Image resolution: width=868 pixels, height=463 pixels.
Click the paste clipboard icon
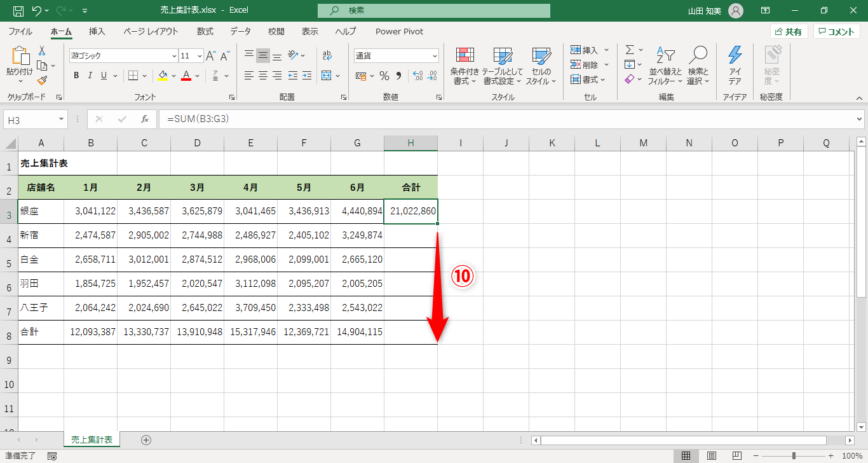pyautogui.click(x=20, y=56)
